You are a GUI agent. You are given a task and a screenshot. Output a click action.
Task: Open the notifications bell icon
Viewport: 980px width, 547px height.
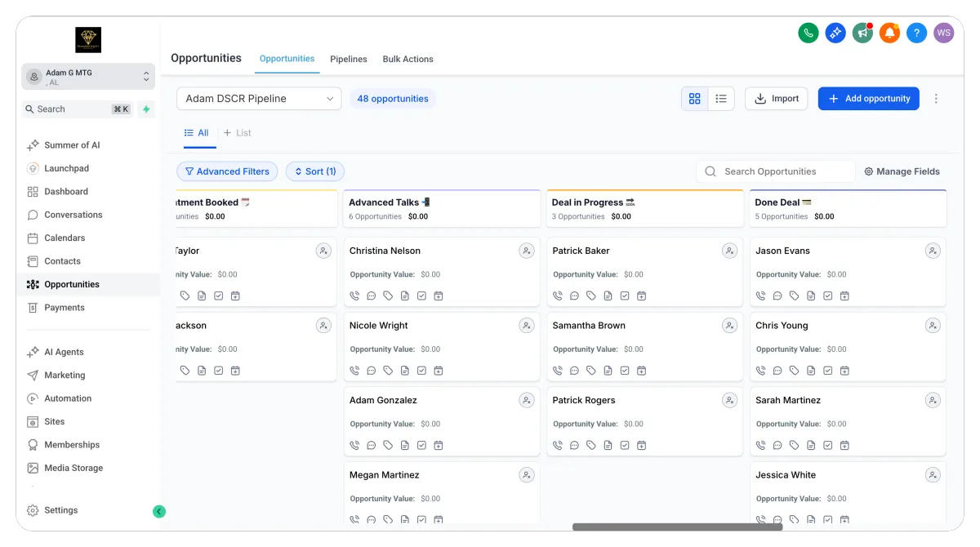point(889,33)
